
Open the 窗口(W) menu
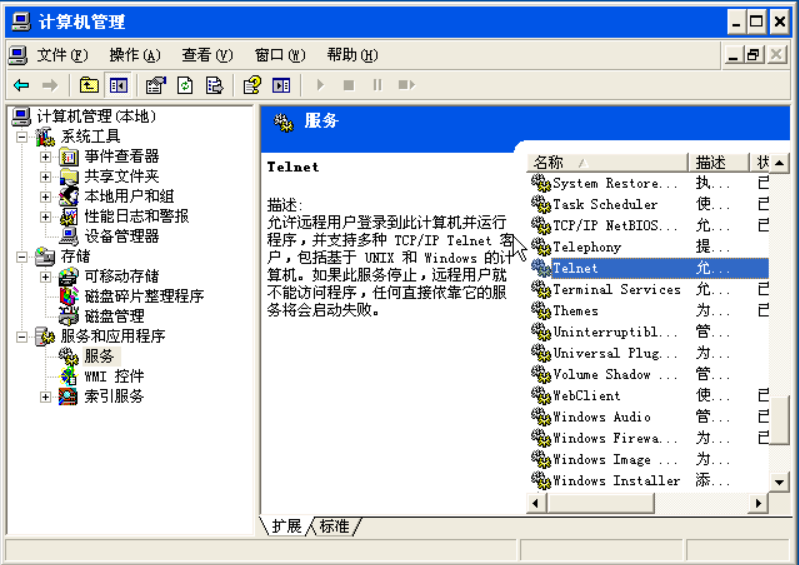point(280,55)
